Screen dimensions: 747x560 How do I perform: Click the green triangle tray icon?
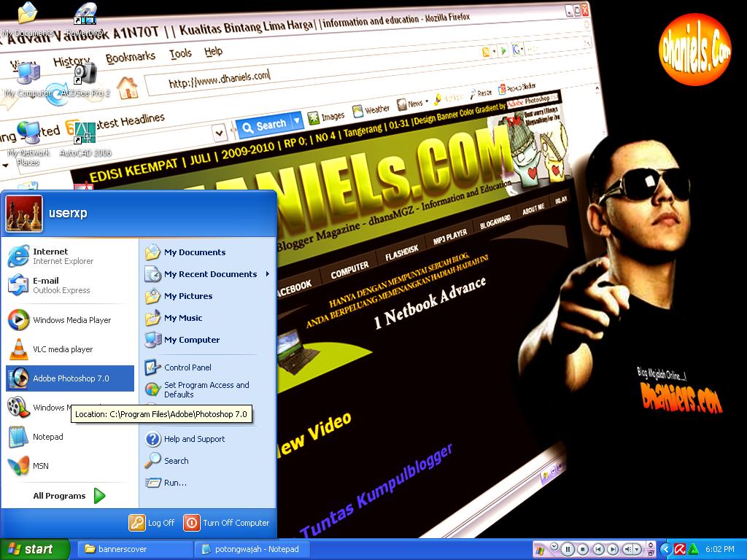coord(693,549)
